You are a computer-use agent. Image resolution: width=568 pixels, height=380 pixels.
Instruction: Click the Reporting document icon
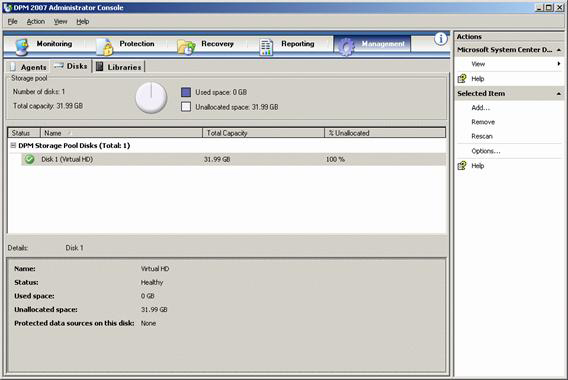pyautogui.click(x=266, y=47)
